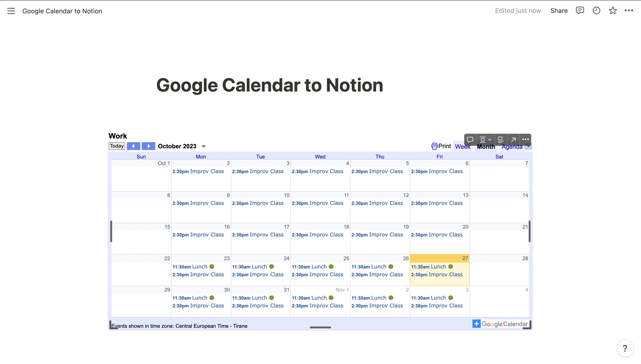
Task: Click the forward navigation arrow
Action: click(x=148, y=146)
